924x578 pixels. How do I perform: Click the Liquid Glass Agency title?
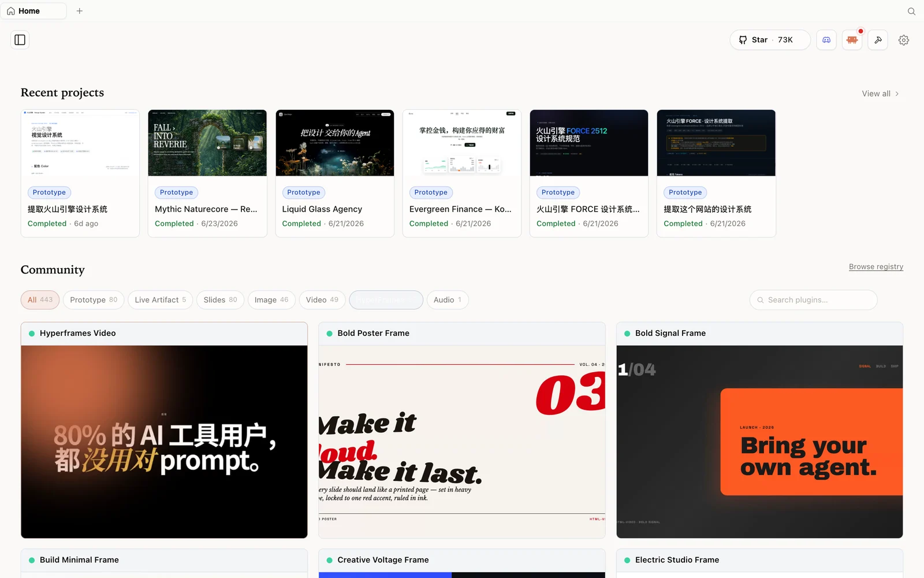point(322,209)
